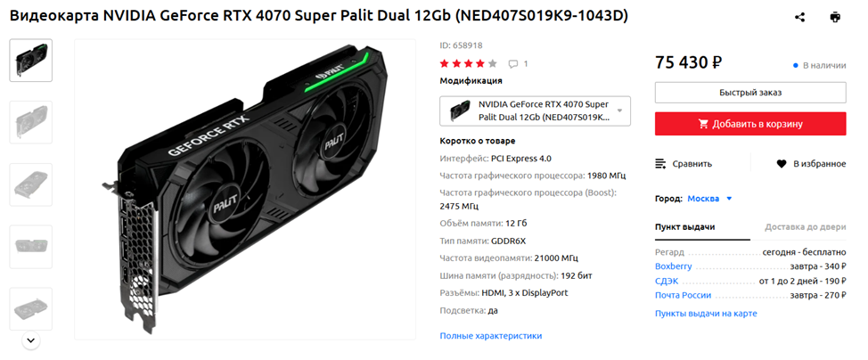Click the main video card image

245,189
